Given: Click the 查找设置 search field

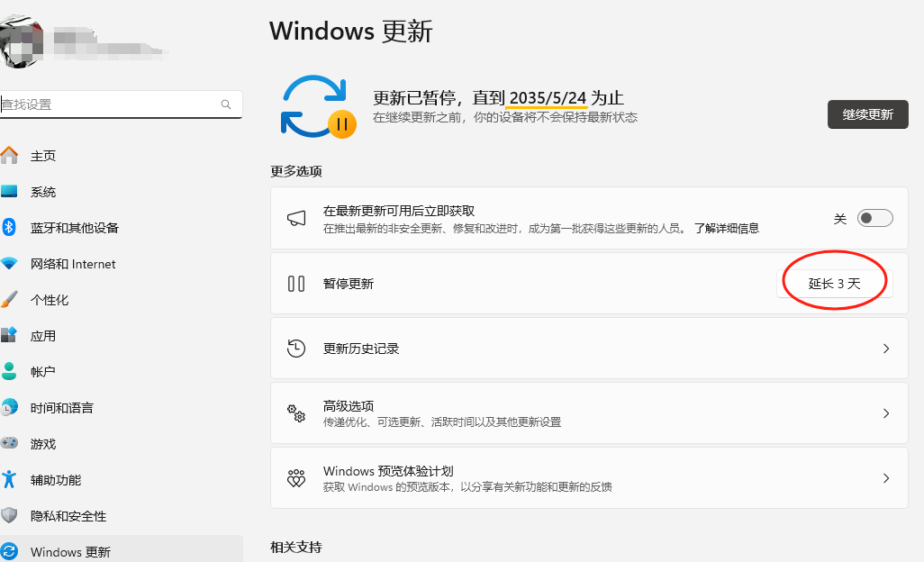Looking at the screenshot, I should point(121,104).
